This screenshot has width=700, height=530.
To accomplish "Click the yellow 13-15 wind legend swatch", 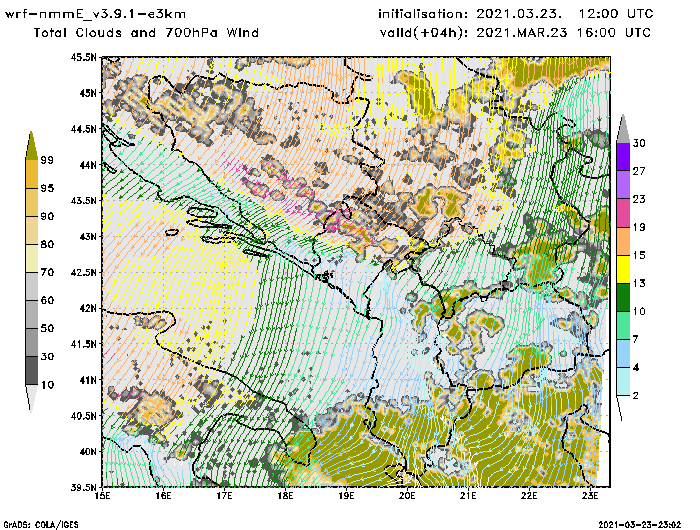I will [x=623, y=269].
